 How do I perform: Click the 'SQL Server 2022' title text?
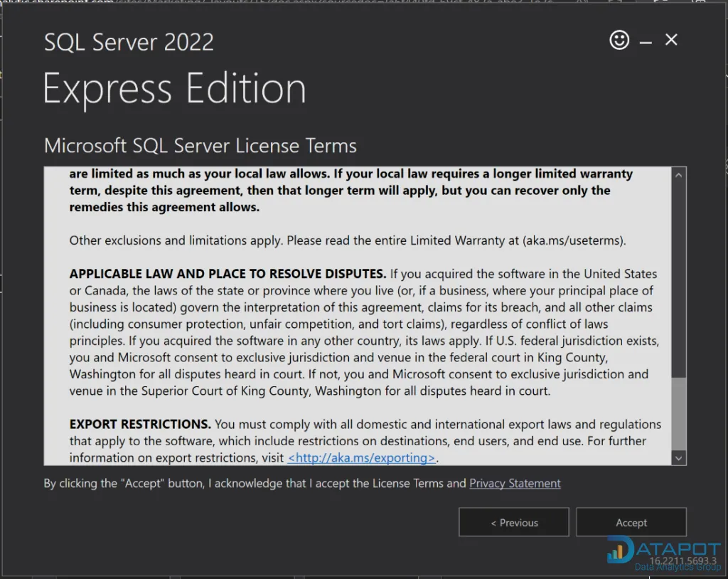[129, 42]
